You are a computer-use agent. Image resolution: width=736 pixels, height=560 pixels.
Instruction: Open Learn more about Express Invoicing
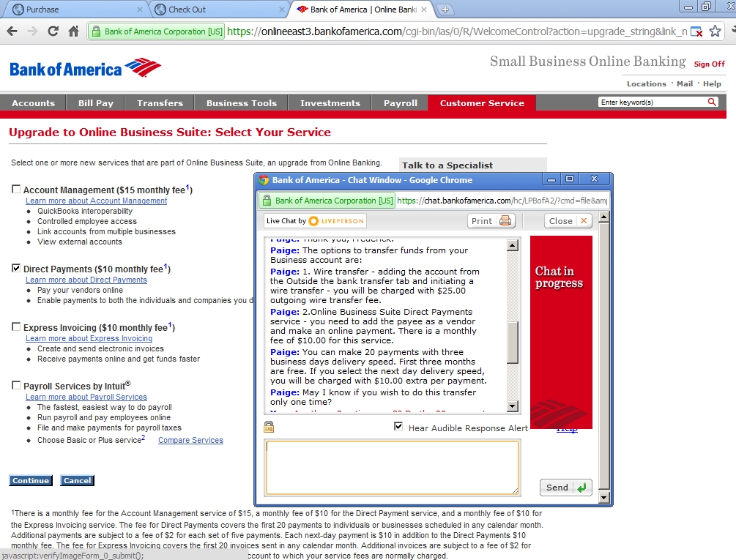click(89, 339)
